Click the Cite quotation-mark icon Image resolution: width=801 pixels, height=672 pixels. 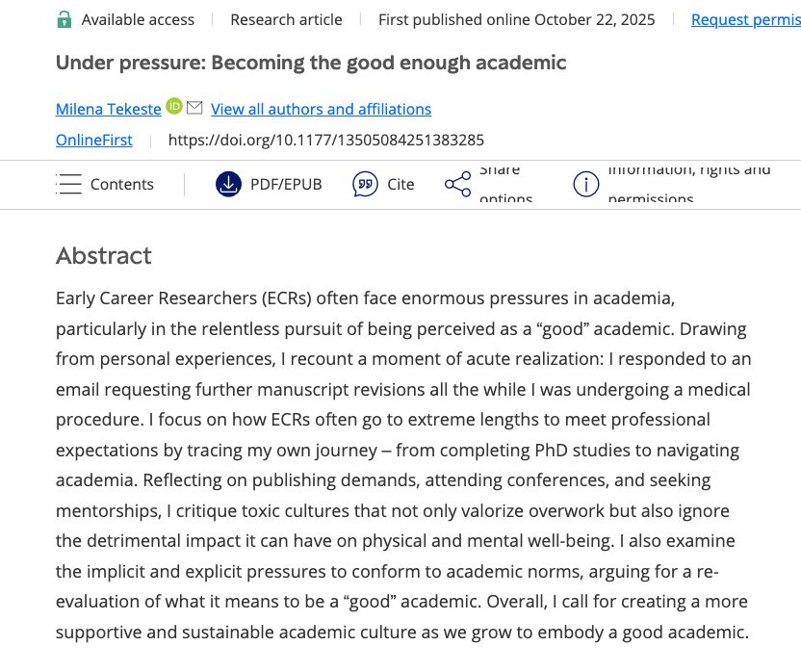click(x=366, y=184)
